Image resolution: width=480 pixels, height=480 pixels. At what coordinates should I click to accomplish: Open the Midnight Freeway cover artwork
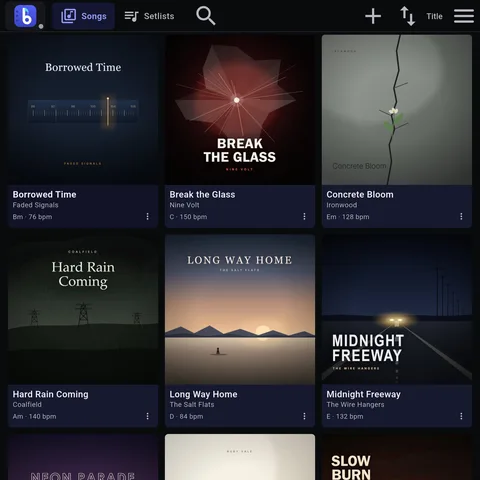coord(397,309)
